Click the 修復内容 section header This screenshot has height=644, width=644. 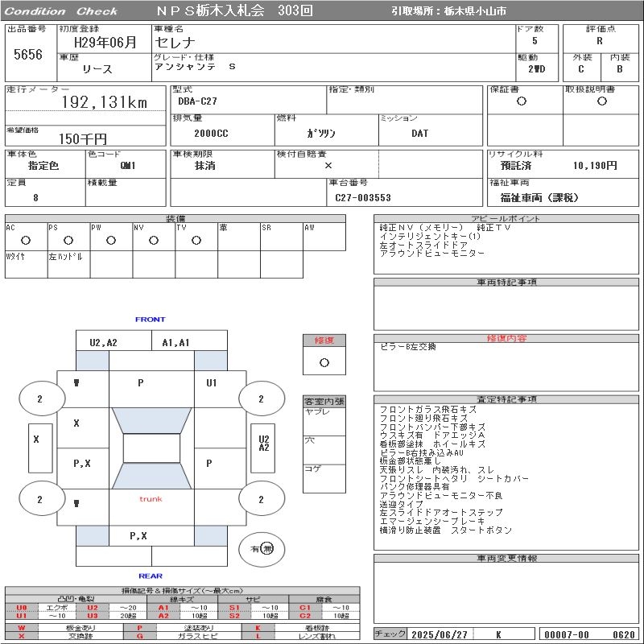[506, 338]
